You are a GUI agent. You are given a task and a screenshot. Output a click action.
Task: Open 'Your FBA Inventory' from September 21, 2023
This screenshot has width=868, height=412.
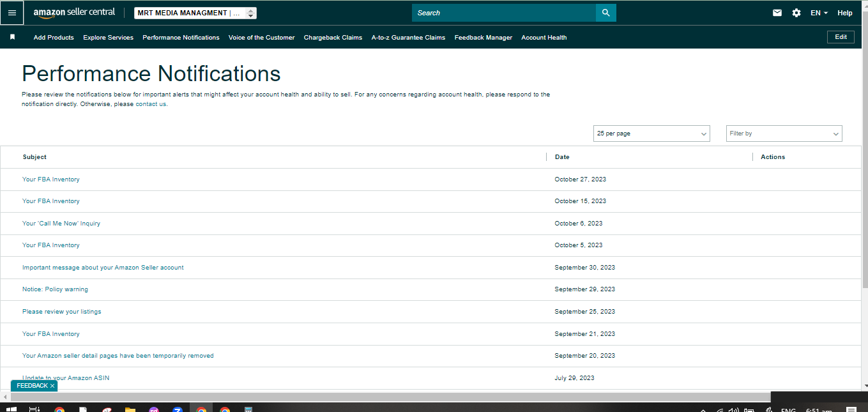coord(51,334)
